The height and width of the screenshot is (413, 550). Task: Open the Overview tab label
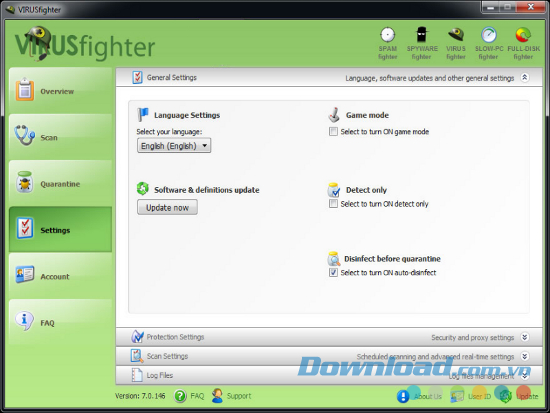click(x=57, y=92)
